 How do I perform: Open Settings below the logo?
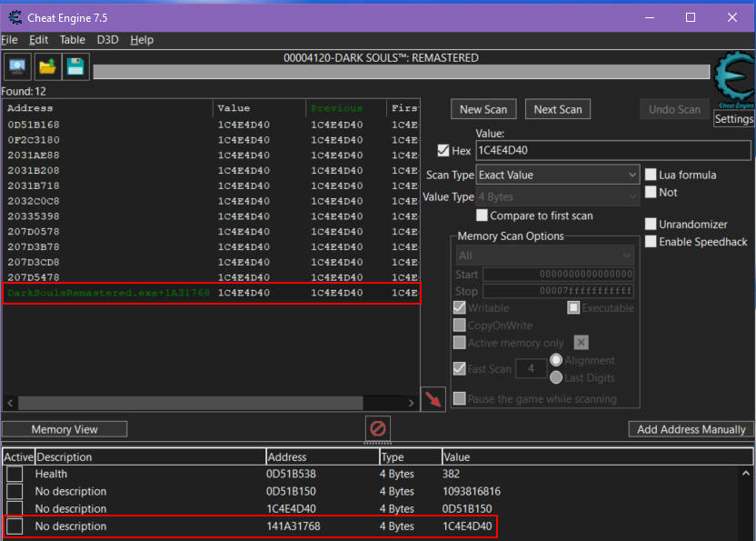point(733,119)
